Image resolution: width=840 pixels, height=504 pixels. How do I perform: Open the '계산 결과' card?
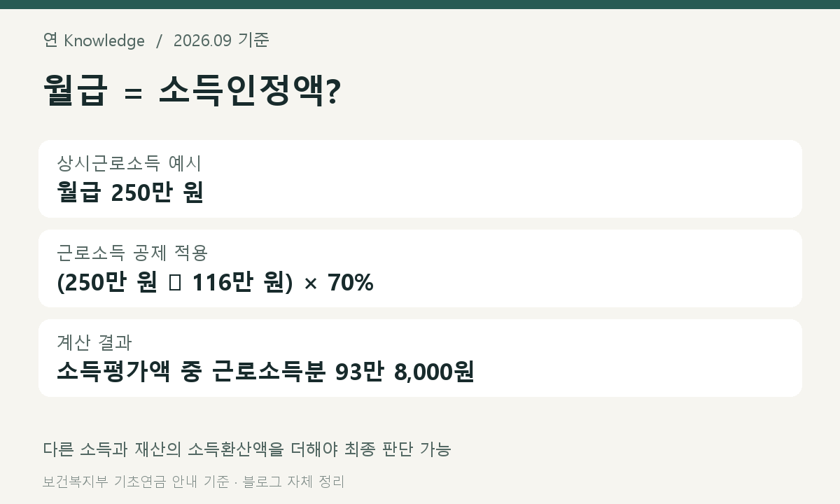click(420, 358)
